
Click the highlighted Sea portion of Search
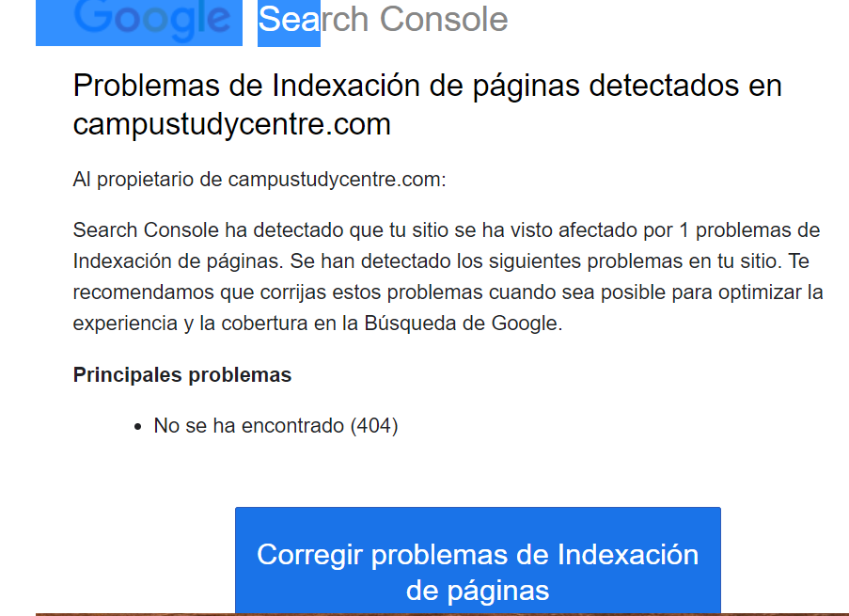(290, 22)
